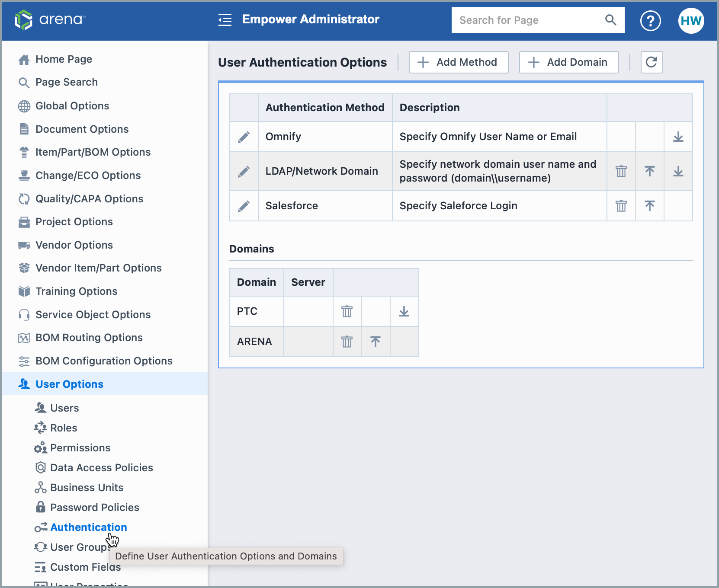Screen dimensions: 719x588
Task: Open the HW user profile avatar
Action: (691, 20)
